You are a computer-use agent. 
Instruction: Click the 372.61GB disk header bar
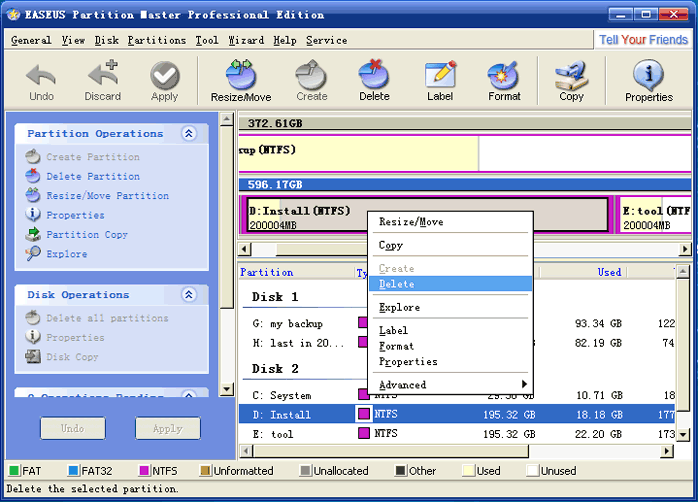click(465, 123)
